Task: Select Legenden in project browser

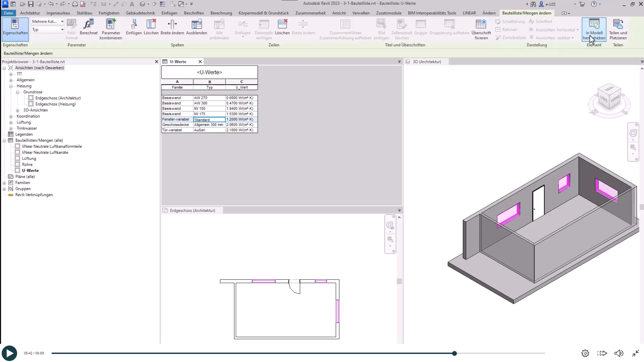Action: tap(24, 134)
